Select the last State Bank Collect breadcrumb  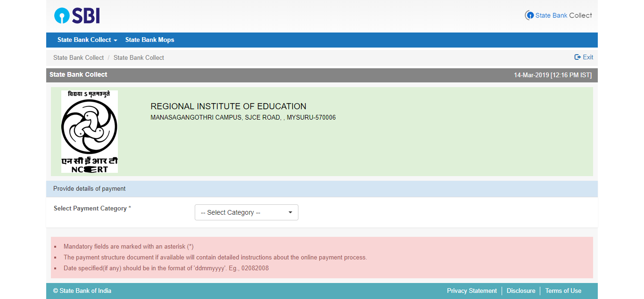(139, 57)
